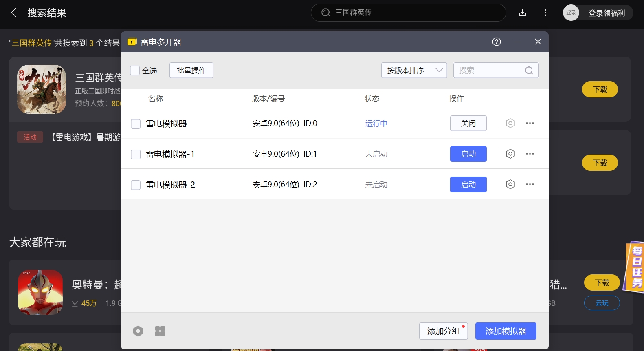The width and height of the screenshot is (644, 351).
Task: Close the 雷电多开器 window
Action: coord(538,42)
